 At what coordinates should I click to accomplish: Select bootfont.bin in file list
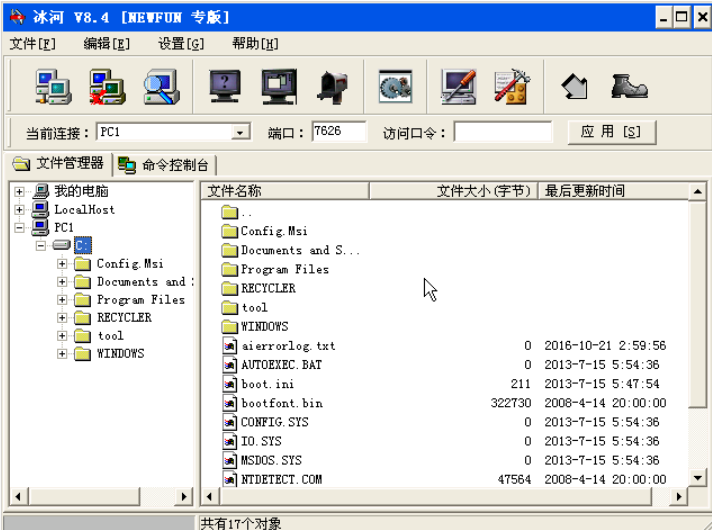click(x=282, y=403)
